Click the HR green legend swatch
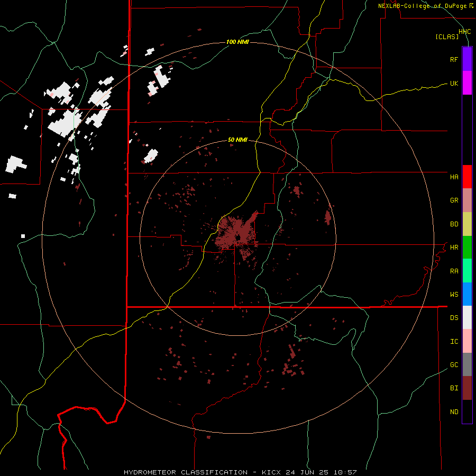The height and width of the screenshot is (476, 476). [x=467, y=247]
